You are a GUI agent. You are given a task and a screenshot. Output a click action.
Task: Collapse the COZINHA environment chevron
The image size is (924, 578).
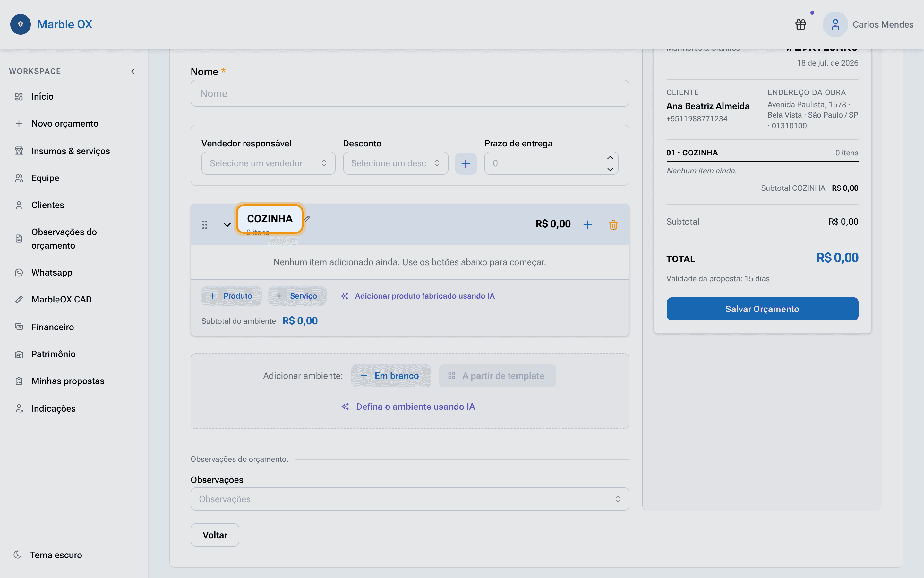[x=227, y=224]
